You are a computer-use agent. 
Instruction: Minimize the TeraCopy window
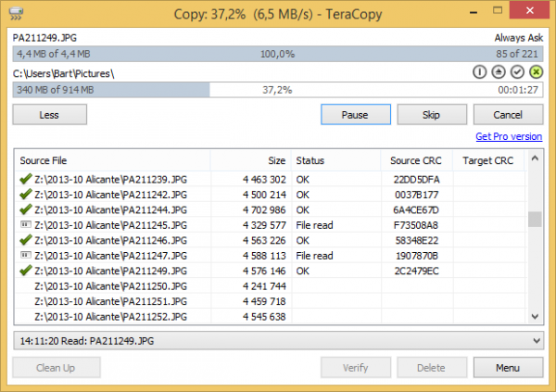(x=474, y=12)
